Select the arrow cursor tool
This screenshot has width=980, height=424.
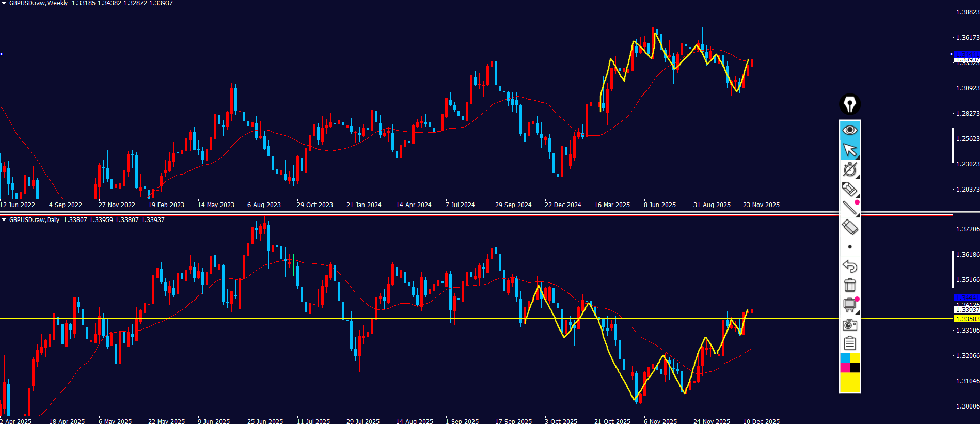(850, 150)
